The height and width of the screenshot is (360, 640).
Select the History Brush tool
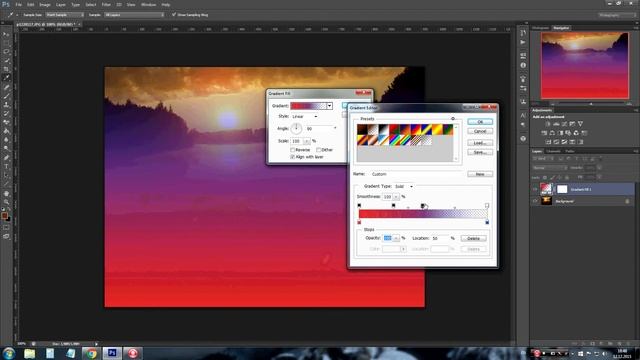coord(6,113)
